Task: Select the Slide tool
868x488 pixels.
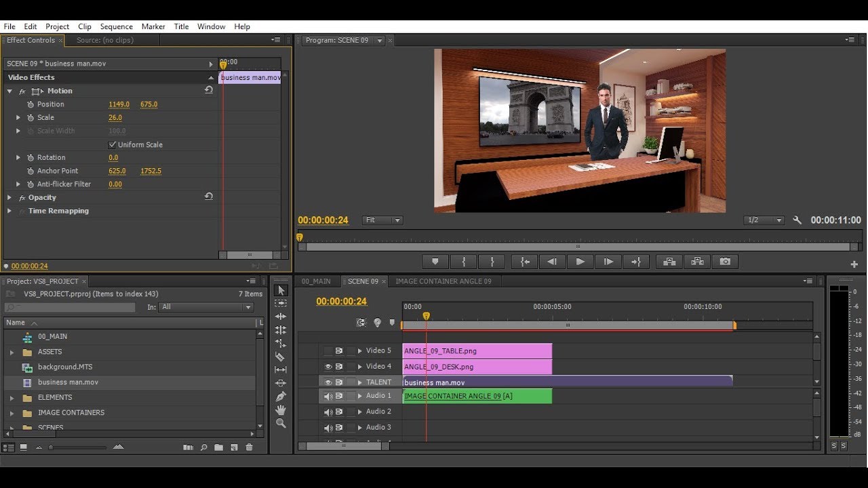Action: [x=281, y=383]
